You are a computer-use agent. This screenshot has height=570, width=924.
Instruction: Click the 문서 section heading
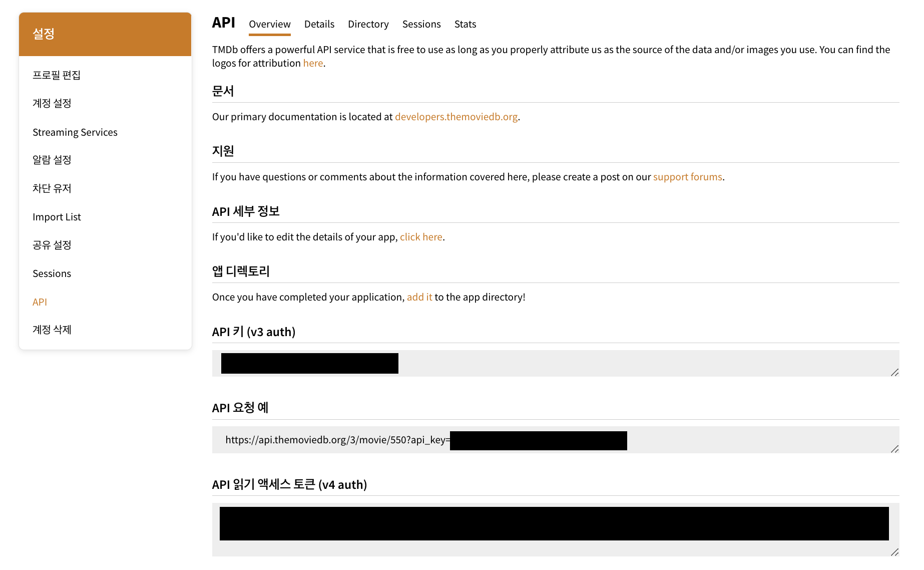223,91
